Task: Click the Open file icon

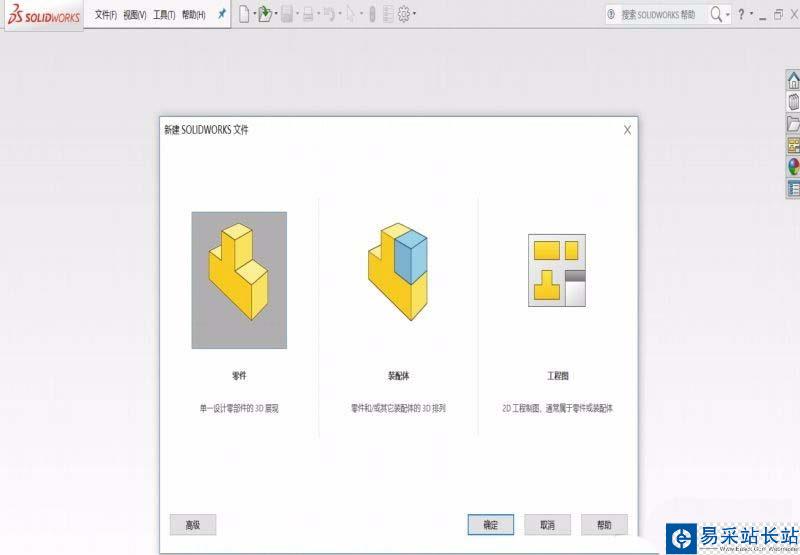Action: click(x=265, y=14)
